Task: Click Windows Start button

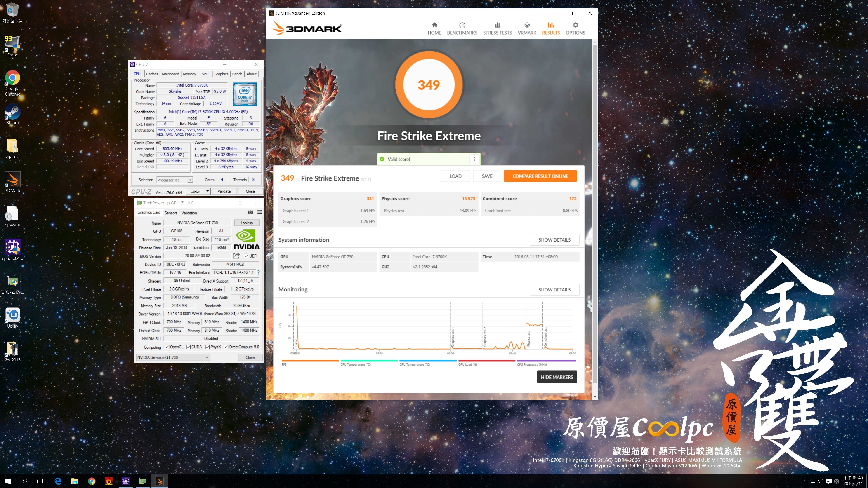Action: [x=8, y=481]
